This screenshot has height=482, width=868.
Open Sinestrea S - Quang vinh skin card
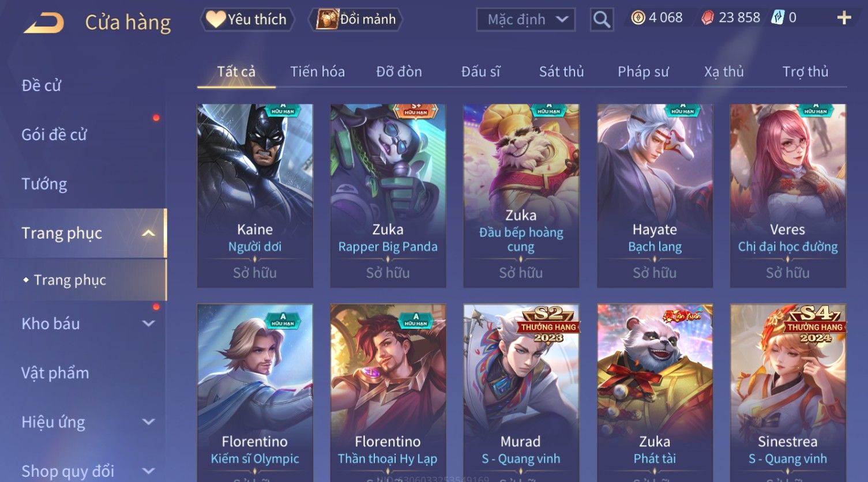pyautogui.click(x=788, y=393)
